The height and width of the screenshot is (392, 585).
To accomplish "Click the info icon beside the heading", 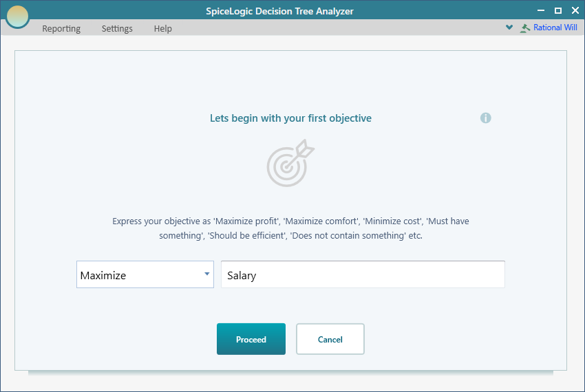I will pos(486,118).
